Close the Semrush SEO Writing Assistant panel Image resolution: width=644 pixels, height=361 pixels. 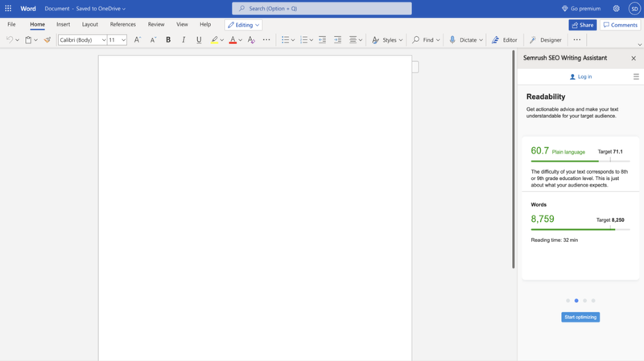pyautogui.click(x=634, y=58)
